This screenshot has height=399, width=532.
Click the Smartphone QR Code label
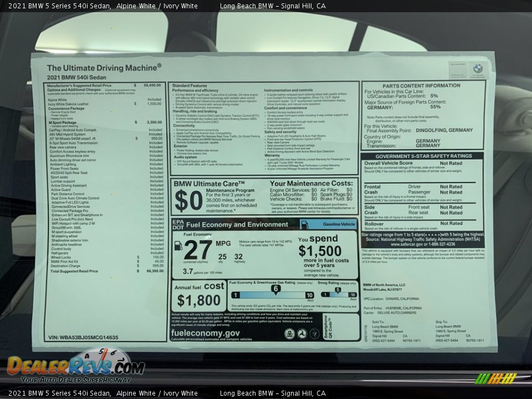point(328,327)
